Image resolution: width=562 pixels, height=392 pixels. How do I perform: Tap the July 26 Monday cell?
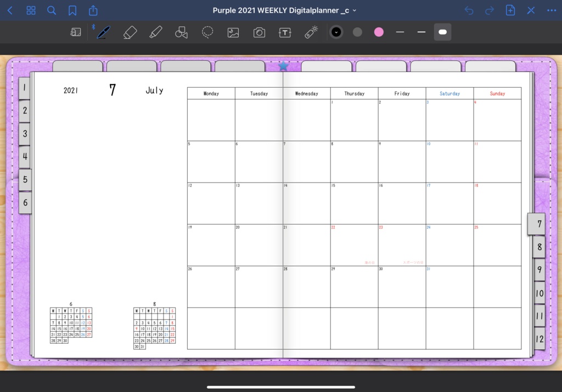click(211, 287)
